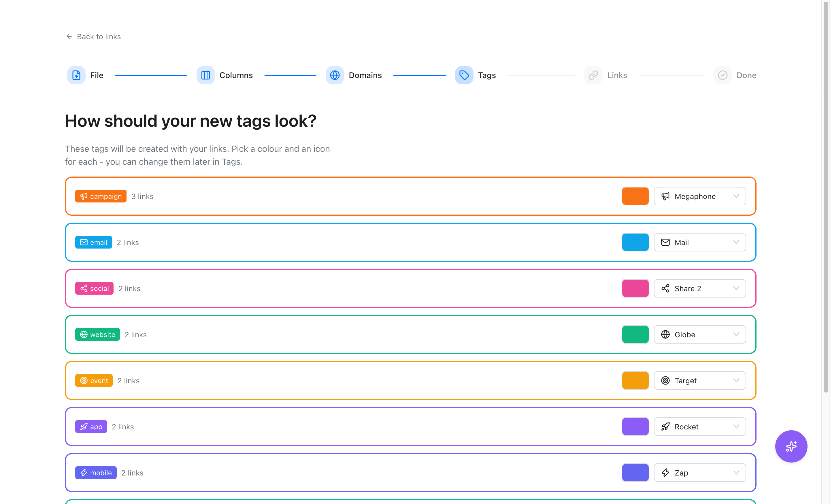Open the Share 2 icon dropdown
Screen dimensions: 830x504
(700, 289)
